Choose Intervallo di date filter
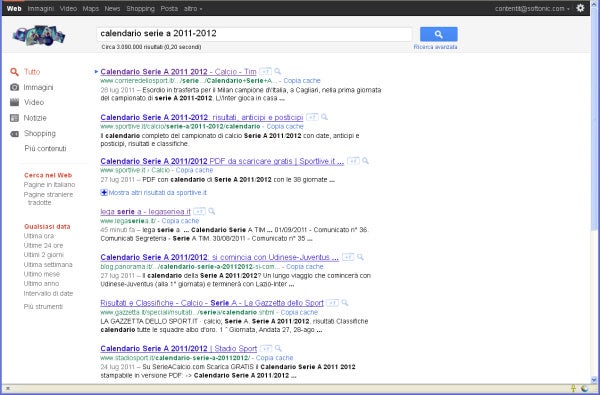Viewport: 600px width, 395px height. 48,294
